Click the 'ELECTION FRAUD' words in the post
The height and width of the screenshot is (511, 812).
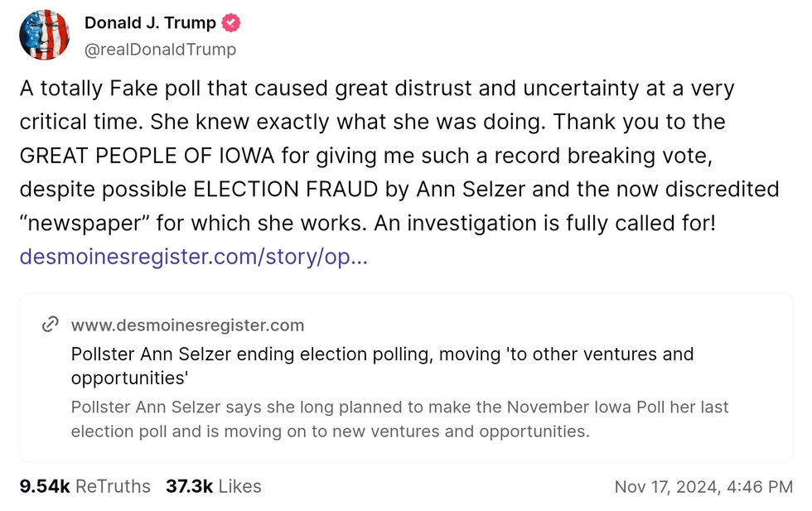pos(286,190)
